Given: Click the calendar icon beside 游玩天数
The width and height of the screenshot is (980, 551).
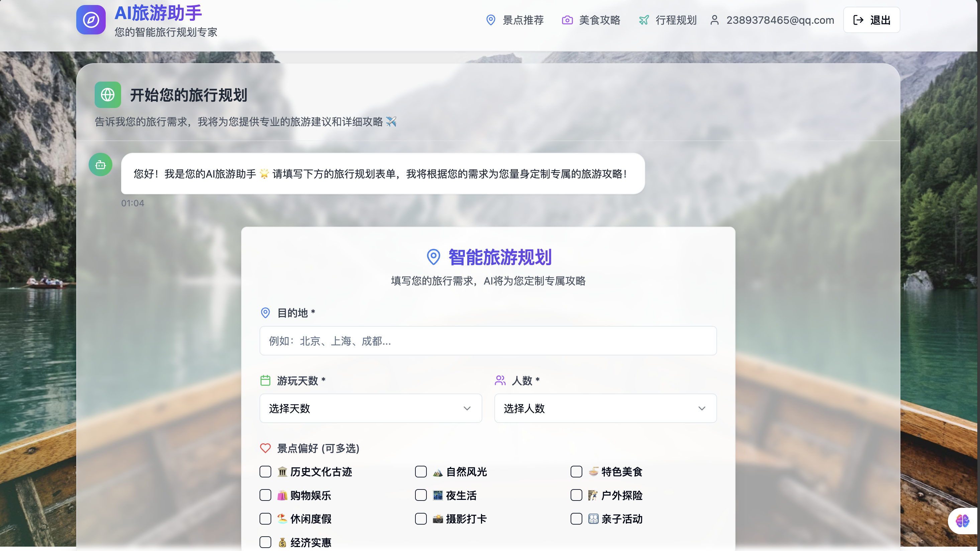Looking at the screenshot, I should (265, 380).
